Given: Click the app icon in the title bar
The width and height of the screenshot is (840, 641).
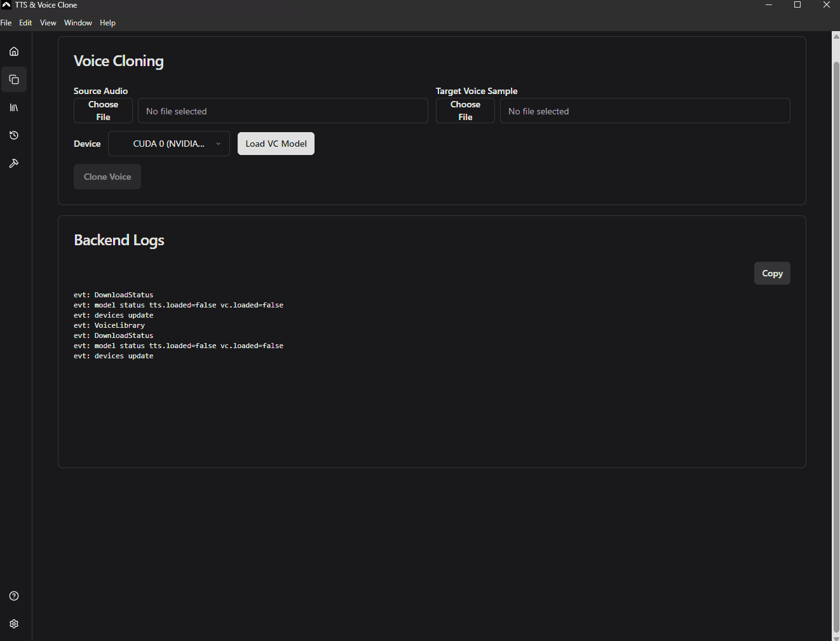Looking at the screenshot, I should [x=6, y=5].
